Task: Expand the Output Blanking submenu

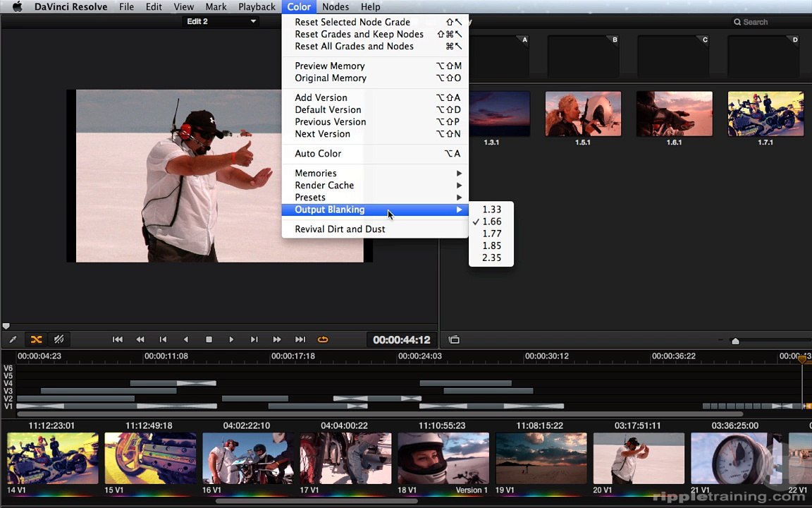Action: [x=375, y=210]
